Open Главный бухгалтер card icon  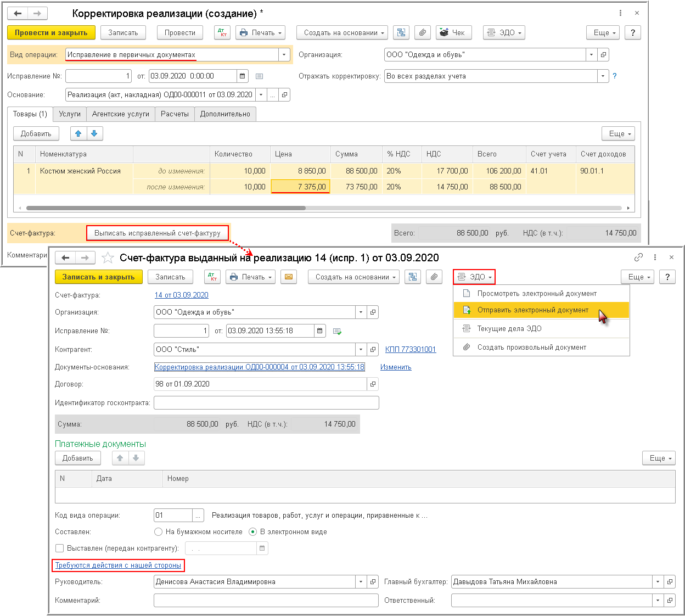point(670,582)
